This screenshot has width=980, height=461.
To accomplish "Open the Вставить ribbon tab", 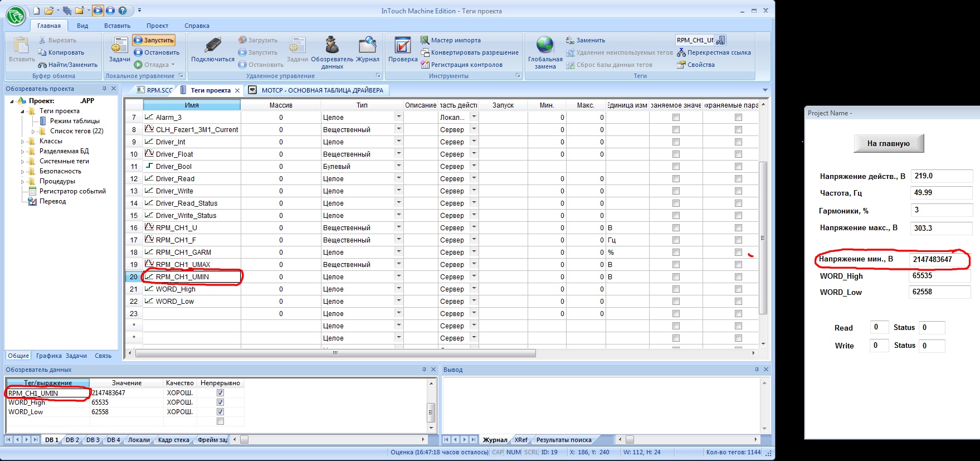I will point(117,26).
